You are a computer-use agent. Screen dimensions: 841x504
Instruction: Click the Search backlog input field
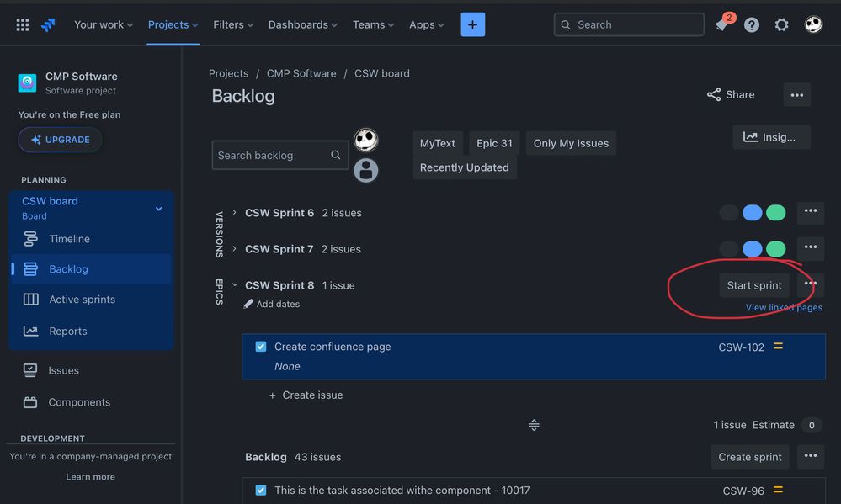click(x=280, y=155)
